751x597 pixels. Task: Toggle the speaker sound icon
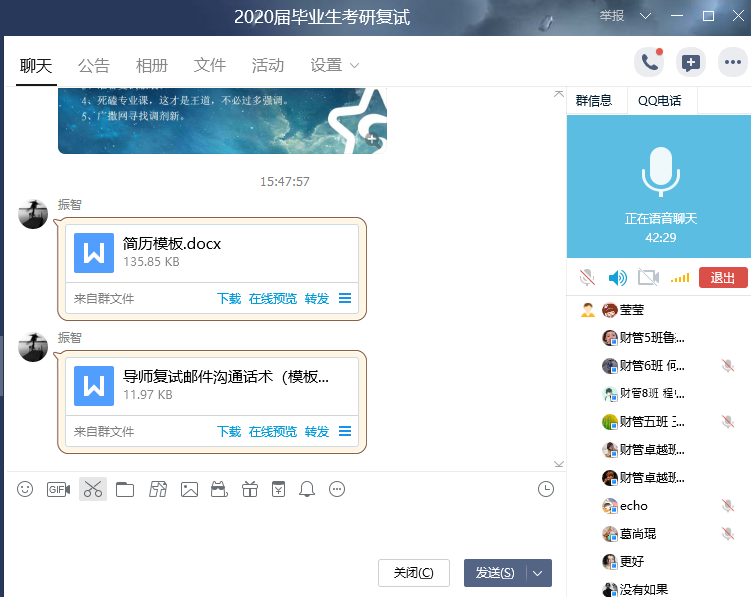(618, 277)
